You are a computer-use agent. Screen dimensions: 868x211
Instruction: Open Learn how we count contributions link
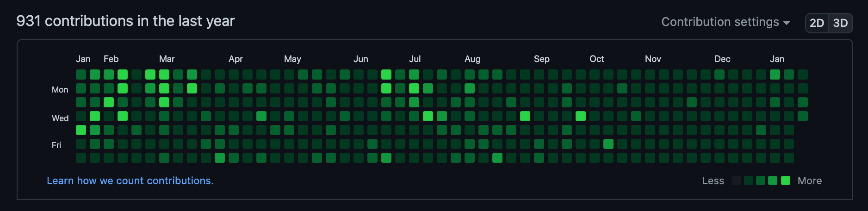[x=130, y=180]
